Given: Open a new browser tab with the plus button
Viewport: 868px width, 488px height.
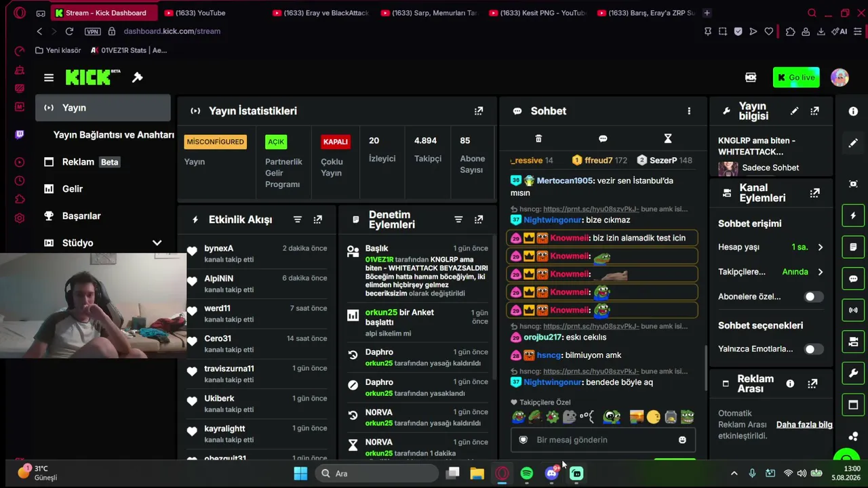Looking at the screenshot, I should click(x=707, y=13).
